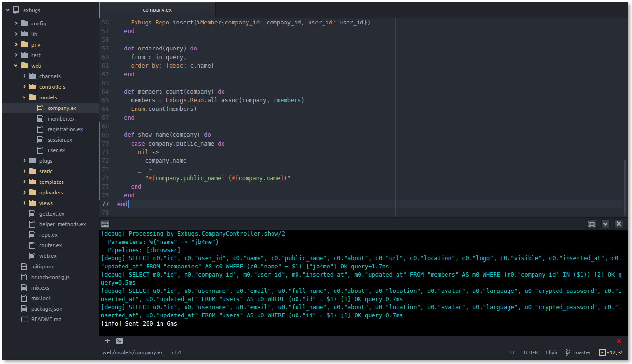This screenshot has width=632, height=364.
Task: Click cursor position 77:4
Action: [x=176, y=352]
